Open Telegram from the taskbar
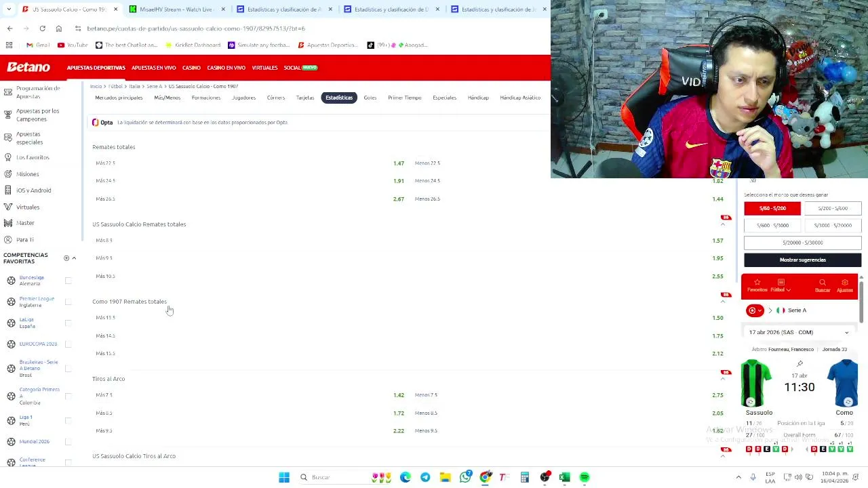Viewport: 868px width, 488px height. [425, 477]
